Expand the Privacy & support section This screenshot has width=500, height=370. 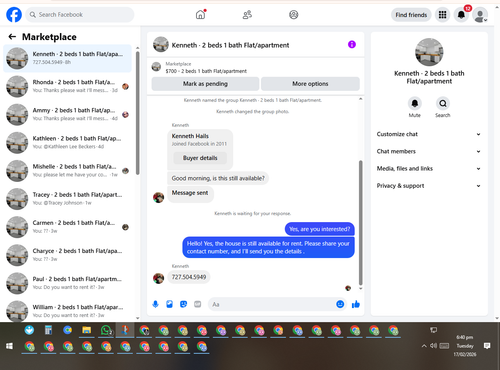tap(429, 186)
